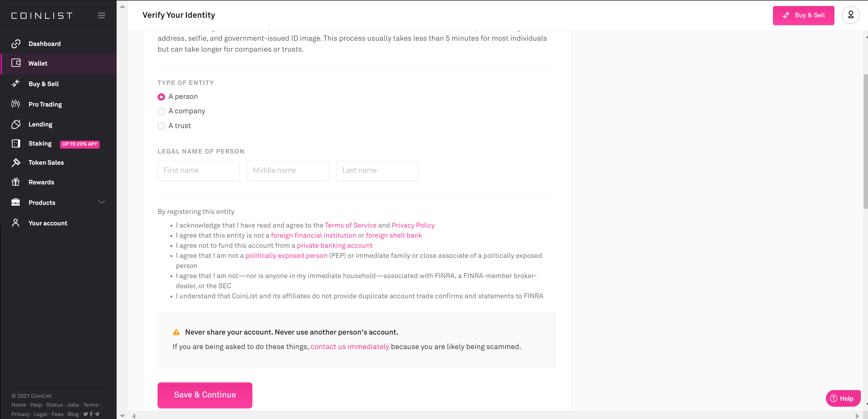This screenshot has height=419, width=868.
Task: Click the vertical page scrollbar thumb
Action: point(865,141)
